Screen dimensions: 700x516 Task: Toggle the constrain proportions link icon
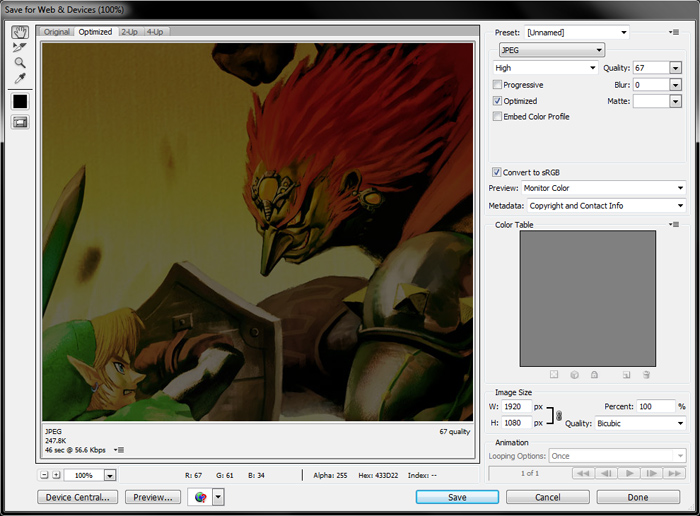point(559,416)
